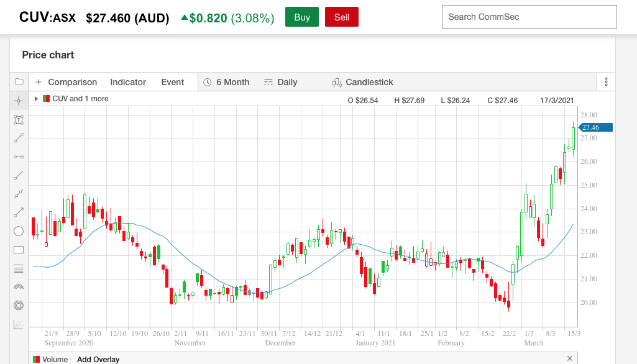Change the Candlestick chart type

click(363, 82)
